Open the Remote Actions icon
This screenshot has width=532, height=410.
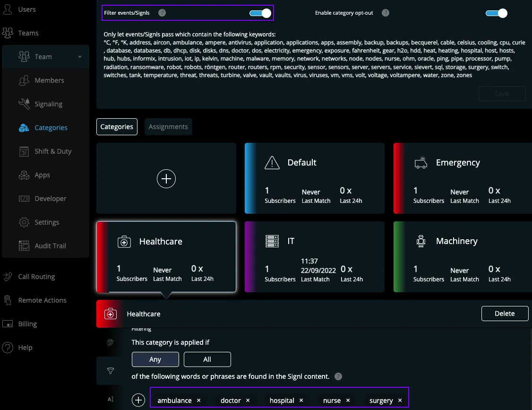pyautogui.click(x=8, y=300)
